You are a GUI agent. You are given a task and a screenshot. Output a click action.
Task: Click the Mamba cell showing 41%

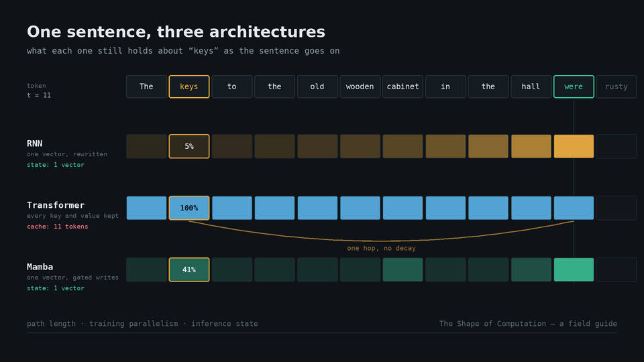coord(189,269)
